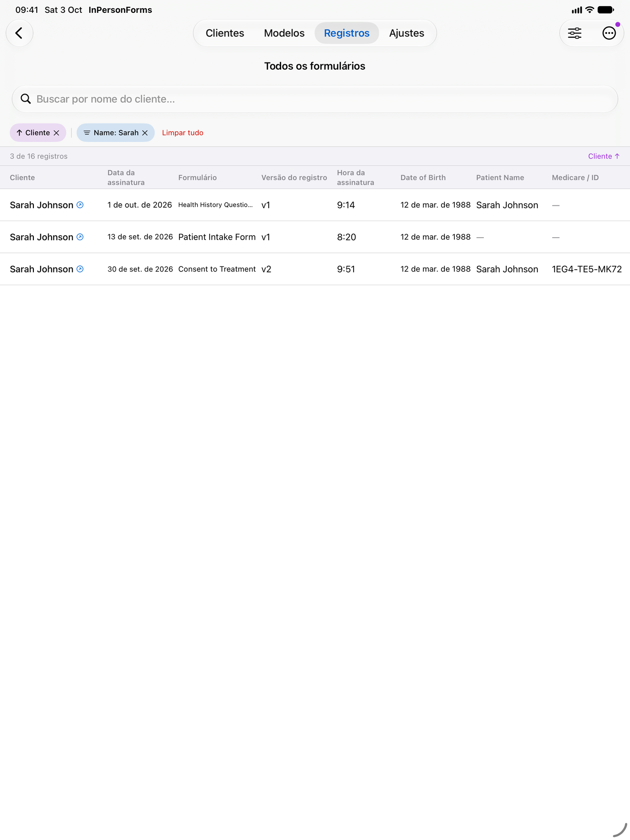This screenshot has width=630, height=840.
Task: Click the date 1 de out. de 2026
Action: point(140,205)
